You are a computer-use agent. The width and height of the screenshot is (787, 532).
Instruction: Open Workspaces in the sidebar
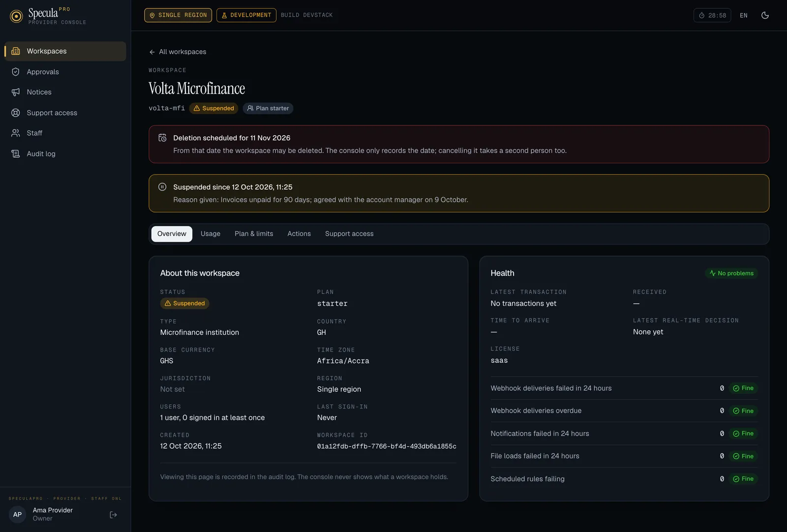coord(65,51)
